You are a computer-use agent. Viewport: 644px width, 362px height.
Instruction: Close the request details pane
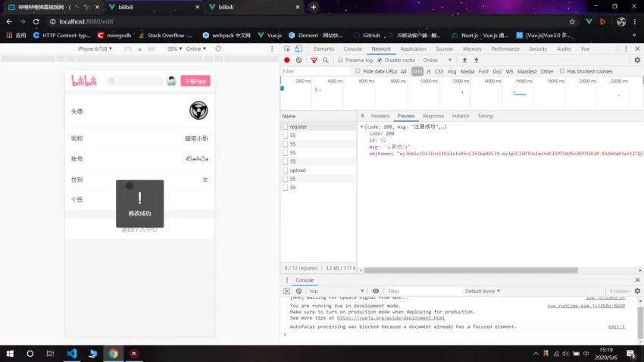tap(362, 116)
